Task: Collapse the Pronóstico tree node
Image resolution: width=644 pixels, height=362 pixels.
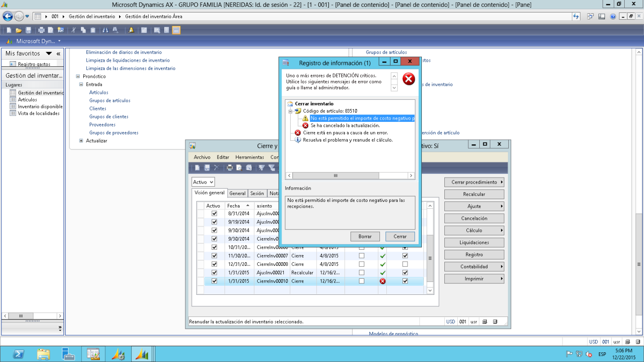Action: [78, 76]
